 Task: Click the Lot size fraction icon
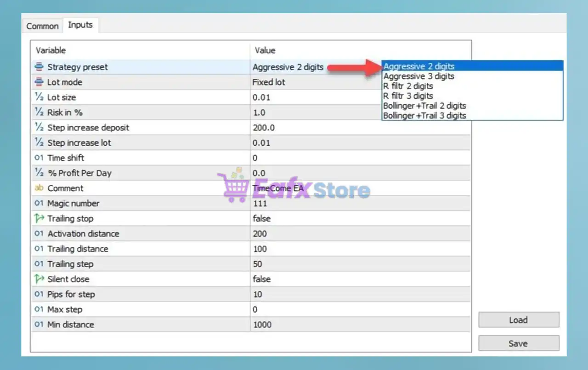[x=39, y=97]
